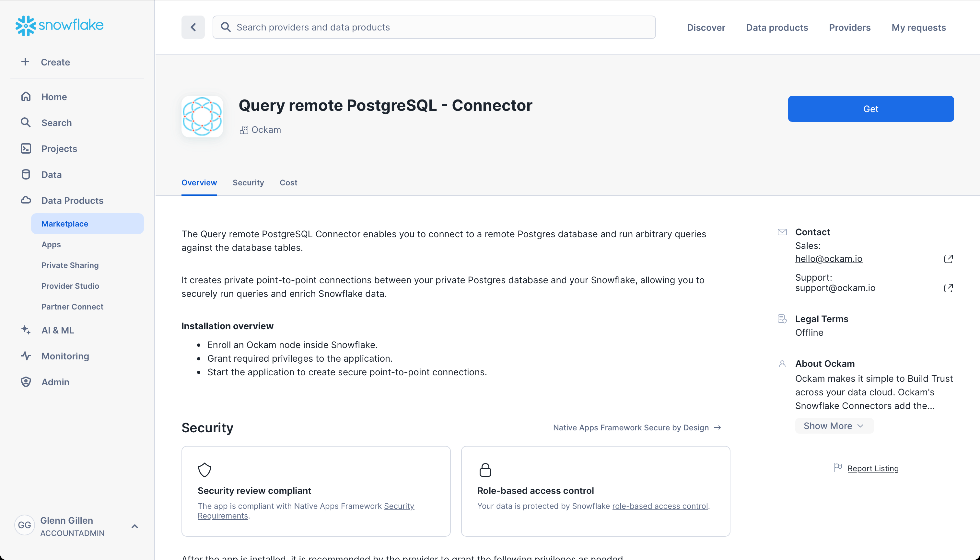The height and width of the screenshot is (560, 980).
Task: Click the Admin shield icon
Action: (x=26, y=381)
